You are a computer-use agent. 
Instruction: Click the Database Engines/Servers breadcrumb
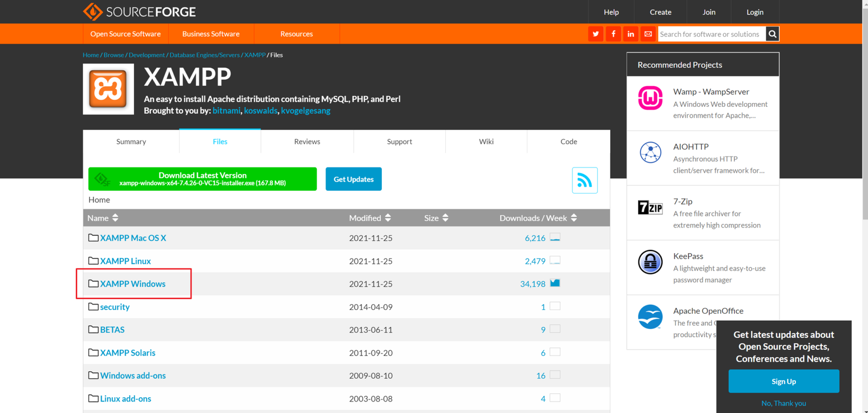(205, 55)
